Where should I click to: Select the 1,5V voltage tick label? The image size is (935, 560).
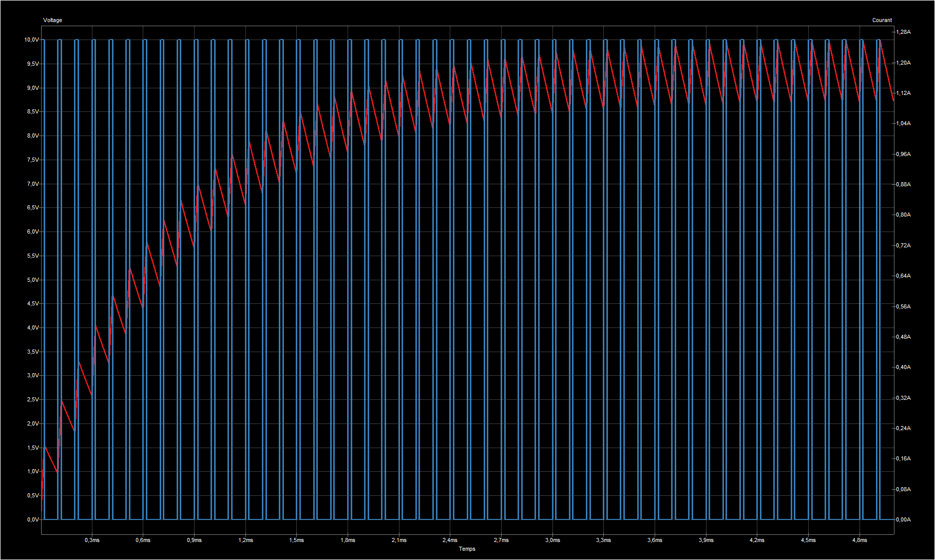(x=33, y=448)
